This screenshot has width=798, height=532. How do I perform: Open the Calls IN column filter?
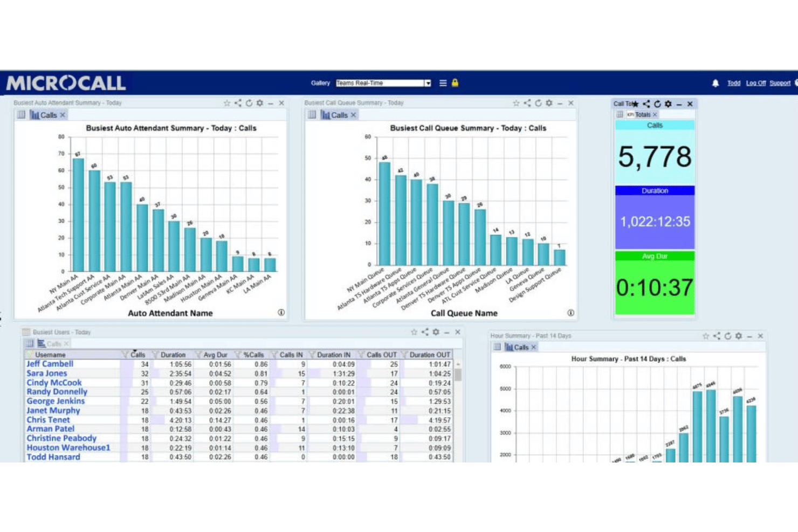click(x=274, y=355)
